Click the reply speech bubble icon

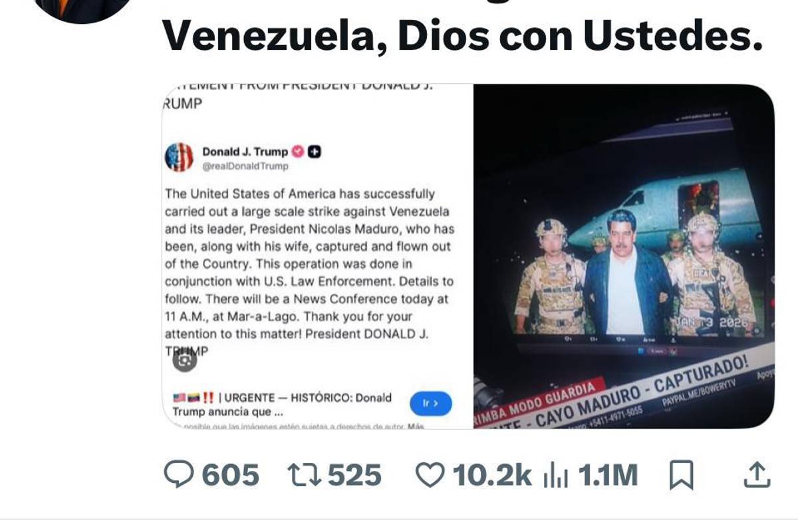(x=178, y=475)
